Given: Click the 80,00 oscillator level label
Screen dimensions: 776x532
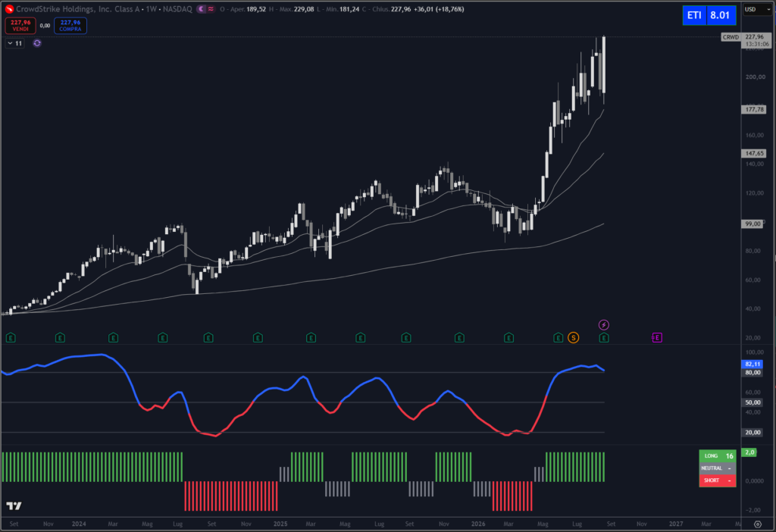Looking at the screenshot, I should [753, 373].
